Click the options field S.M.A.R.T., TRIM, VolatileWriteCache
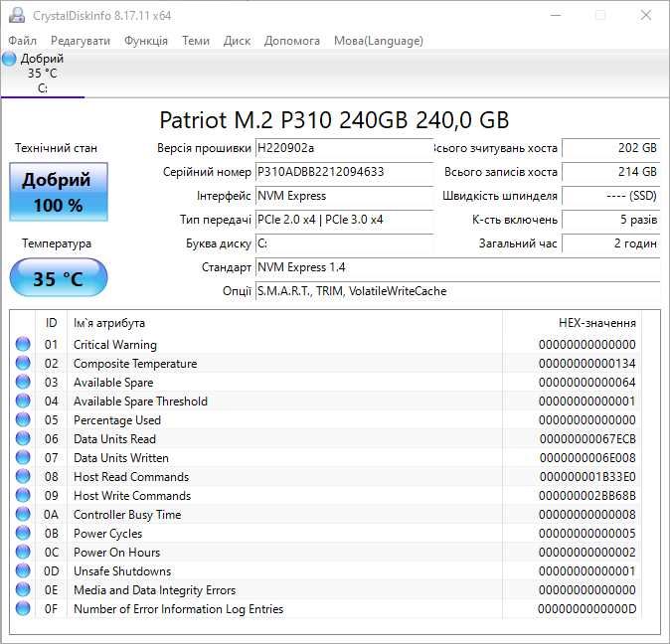The image size is (670, 644). pos(457,291)
